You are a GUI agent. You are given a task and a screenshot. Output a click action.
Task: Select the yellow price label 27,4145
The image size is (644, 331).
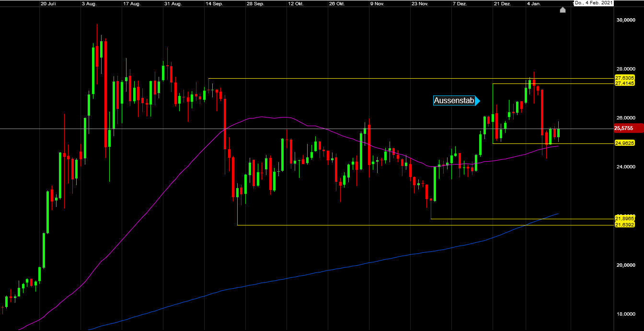(624, 83)
